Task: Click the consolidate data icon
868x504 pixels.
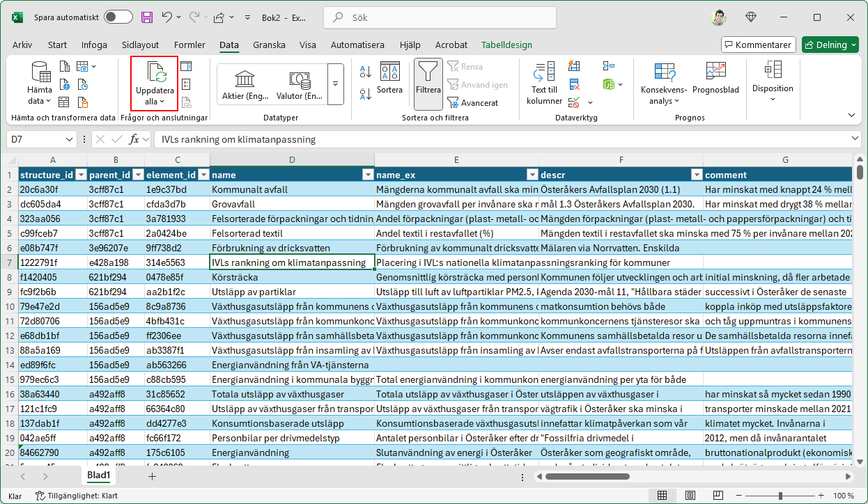Action: coord(608,66)
